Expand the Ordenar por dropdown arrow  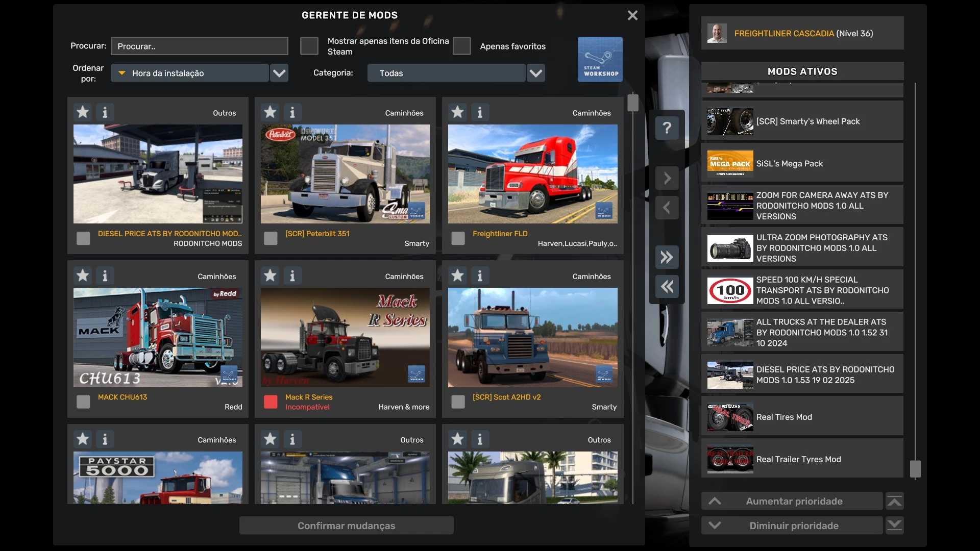pos(279,73)
